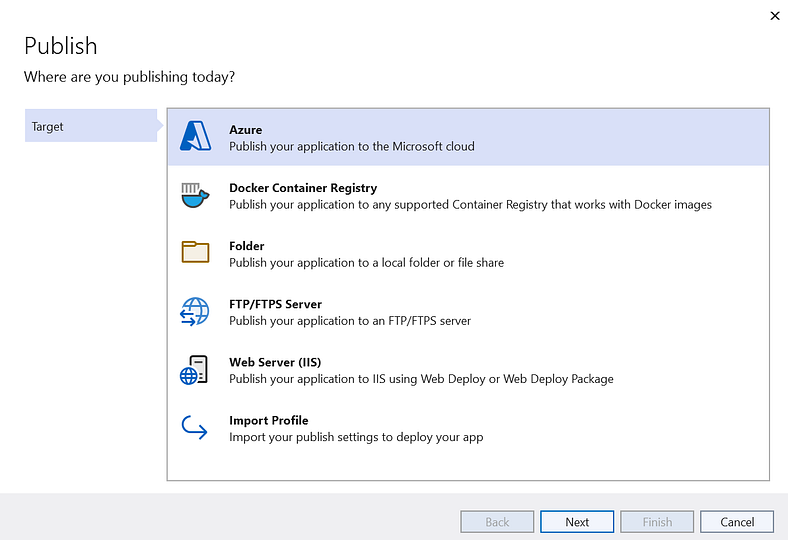Click the Cancel button
Viewport: 788px width, 540px height.
click(737, 522)
